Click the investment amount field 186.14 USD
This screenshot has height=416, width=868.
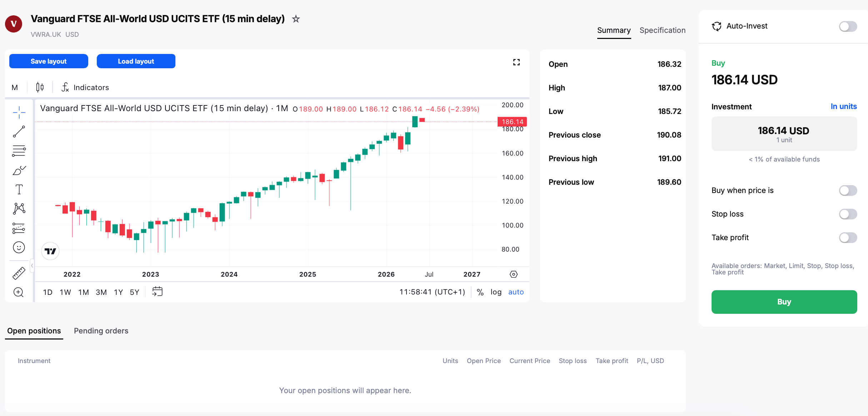coord(784,134)
